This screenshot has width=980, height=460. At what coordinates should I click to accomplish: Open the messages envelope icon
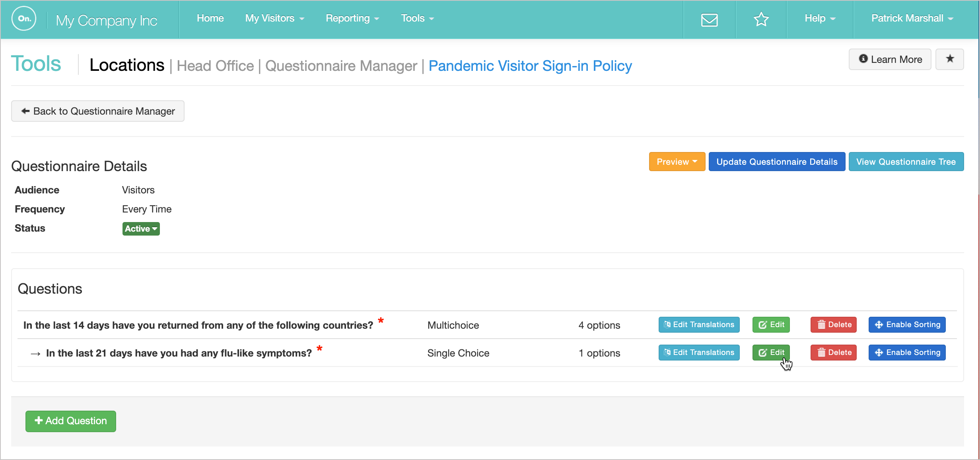(x=709, y=19)
